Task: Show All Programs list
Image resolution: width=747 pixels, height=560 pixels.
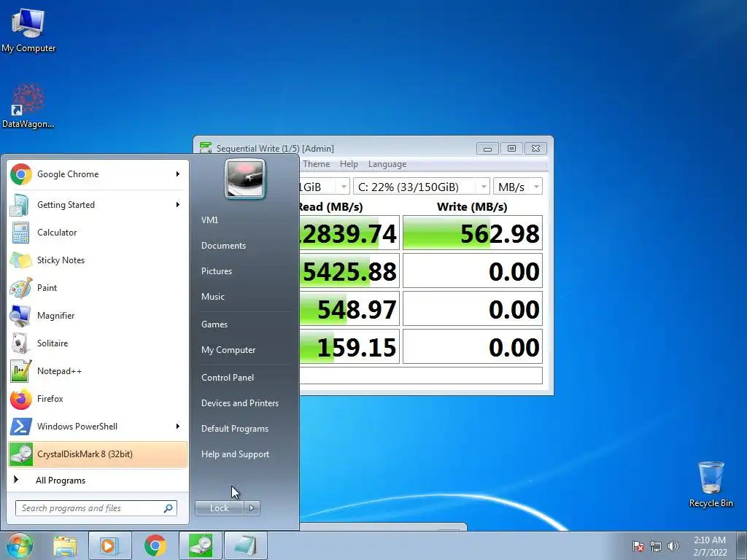Action: pos(98,480)
